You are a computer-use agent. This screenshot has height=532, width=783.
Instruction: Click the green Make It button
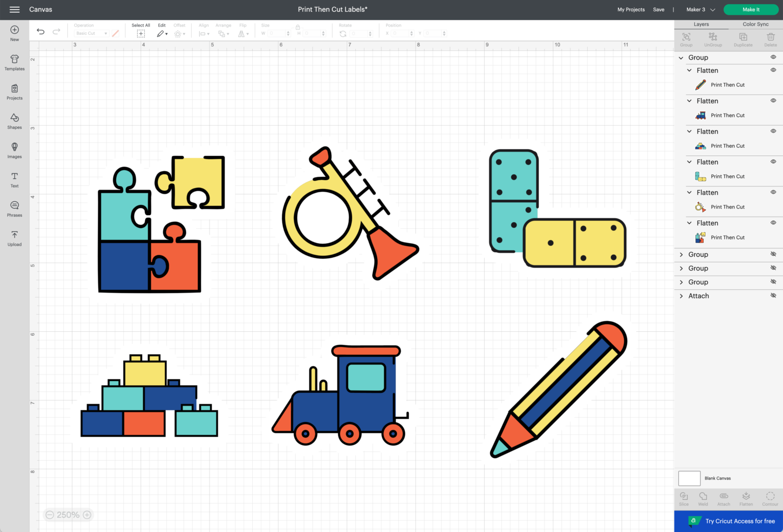(750, 10)
